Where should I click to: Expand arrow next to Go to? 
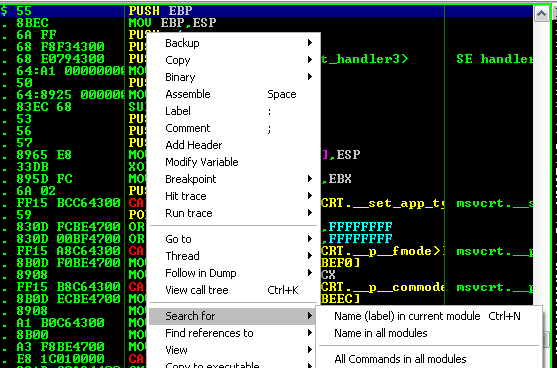pyautogui.click(x=310, y=239)
